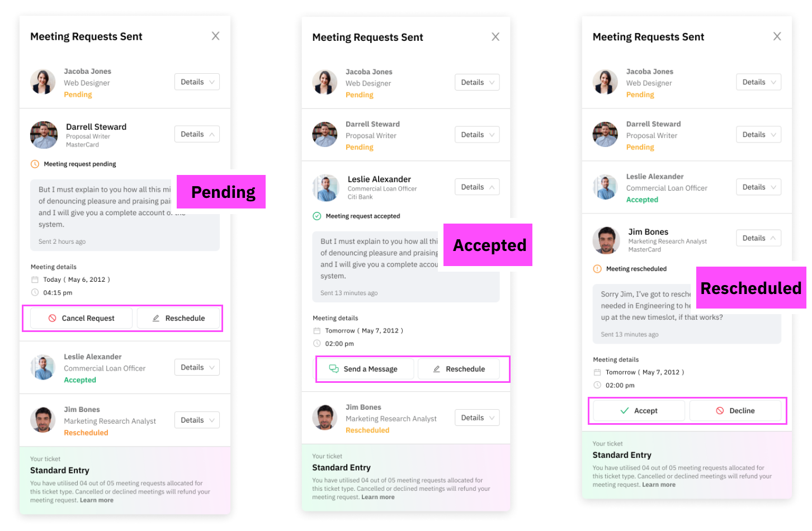
Task: Click the orange meeting request pending clock icon
Action: (35, 164)
